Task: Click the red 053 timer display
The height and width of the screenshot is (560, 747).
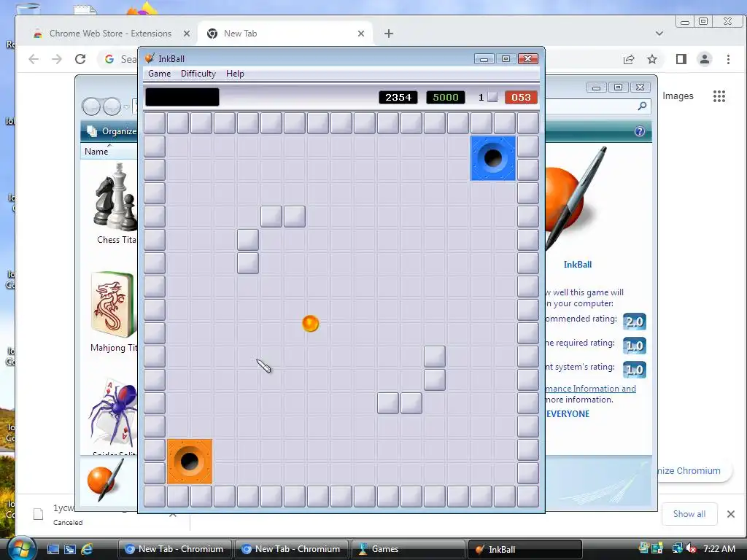Action: click(521, 97)
